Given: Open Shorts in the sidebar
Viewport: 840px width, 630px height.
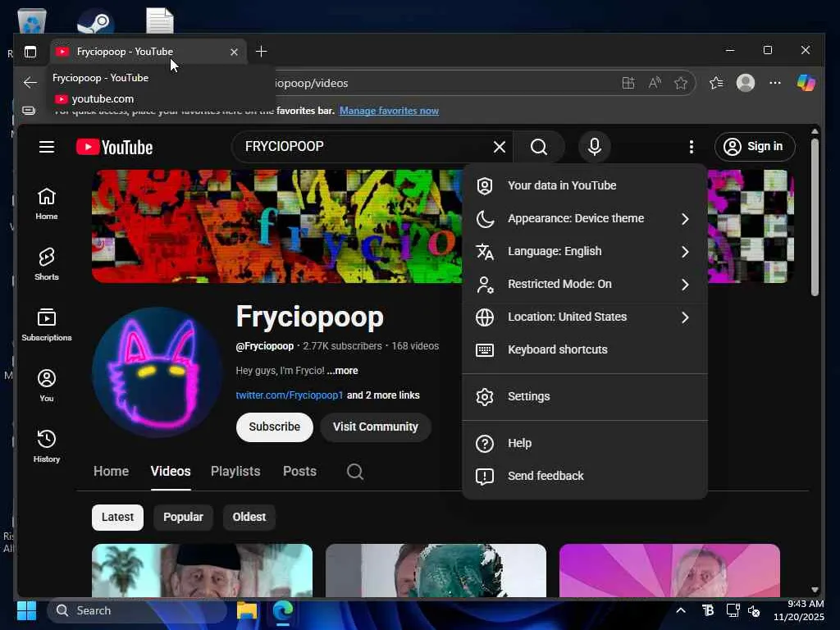Looking at the screenshot, I should point(47,265).
